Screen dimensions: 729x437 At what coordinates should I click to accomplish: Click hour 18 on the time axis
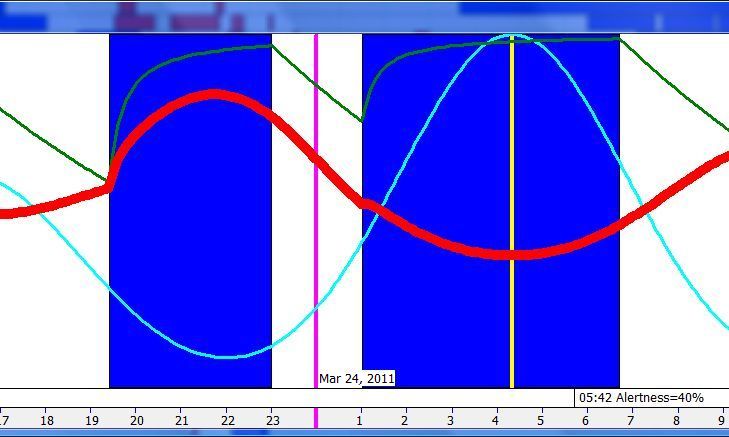click(x=46, y=421)
